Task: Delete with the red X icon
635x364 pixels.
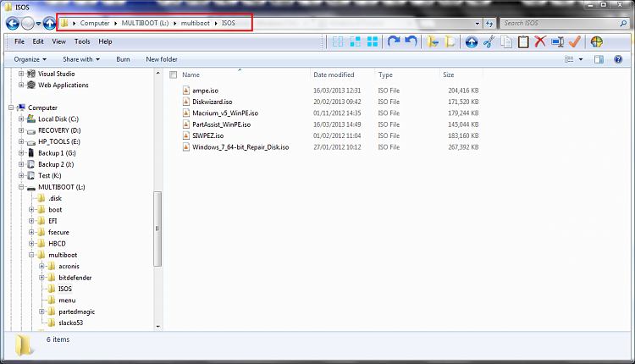Action: coord(540,41)
